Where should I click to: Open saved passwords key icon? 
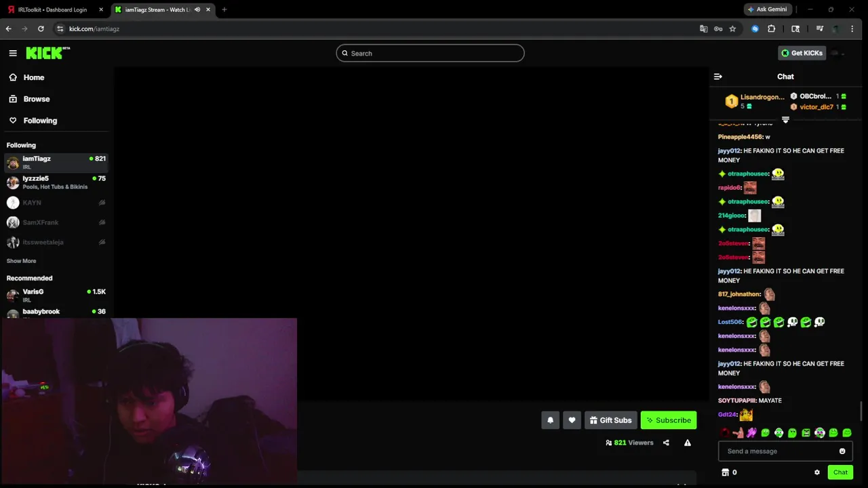click(x=718, y=28)
